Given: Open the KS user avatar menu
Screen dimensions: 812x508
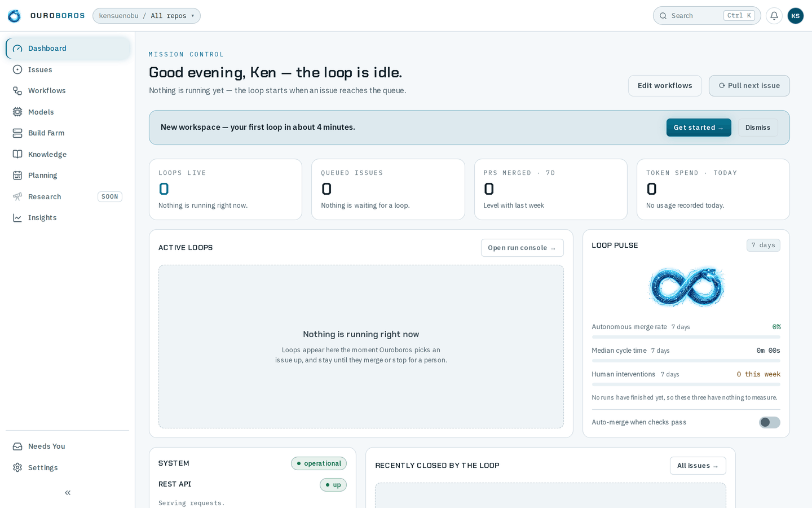Looking at the screenshot, I should pyautogui.click(x=796, y=16).
